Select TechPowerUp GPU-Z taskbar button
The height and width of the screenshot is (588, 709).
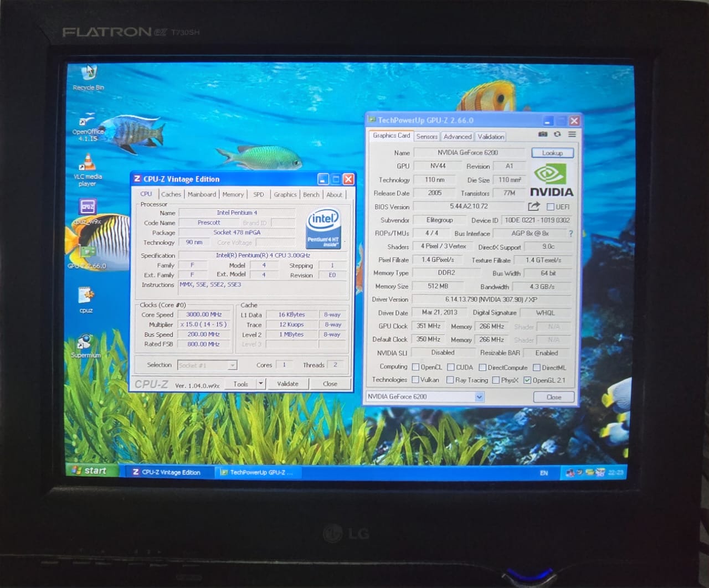[x=258, y=472]
